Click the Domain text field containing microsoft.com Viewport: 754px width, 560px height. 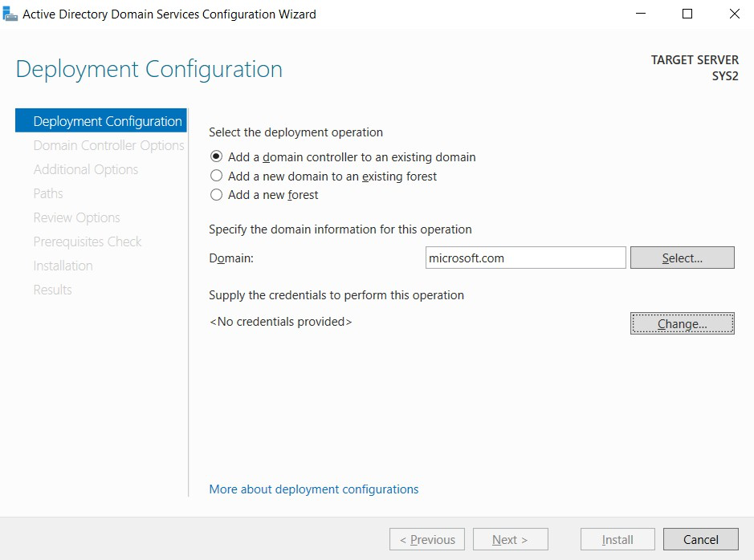coord(526,258)
